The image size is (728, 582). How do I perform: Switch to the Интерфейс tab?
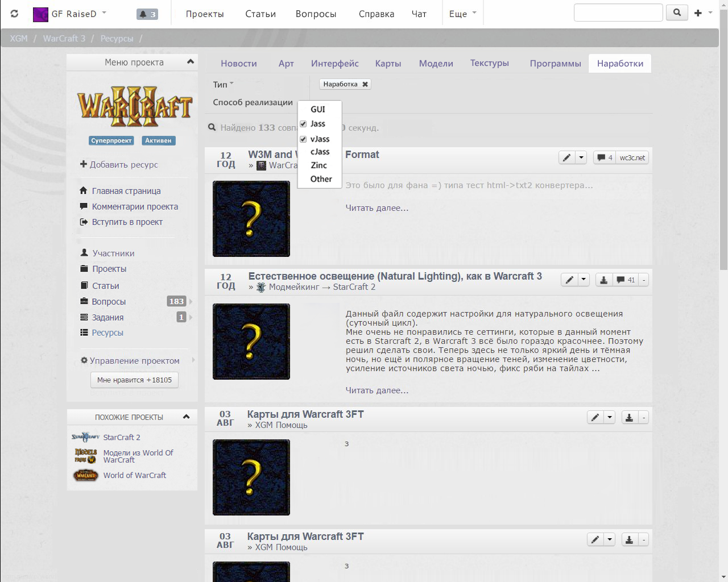[335, 64]
